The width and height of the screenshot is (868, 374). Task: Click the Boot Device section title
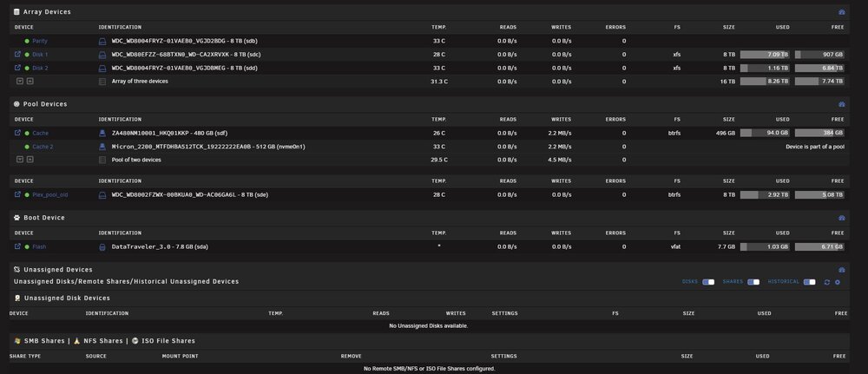[44, 218]
